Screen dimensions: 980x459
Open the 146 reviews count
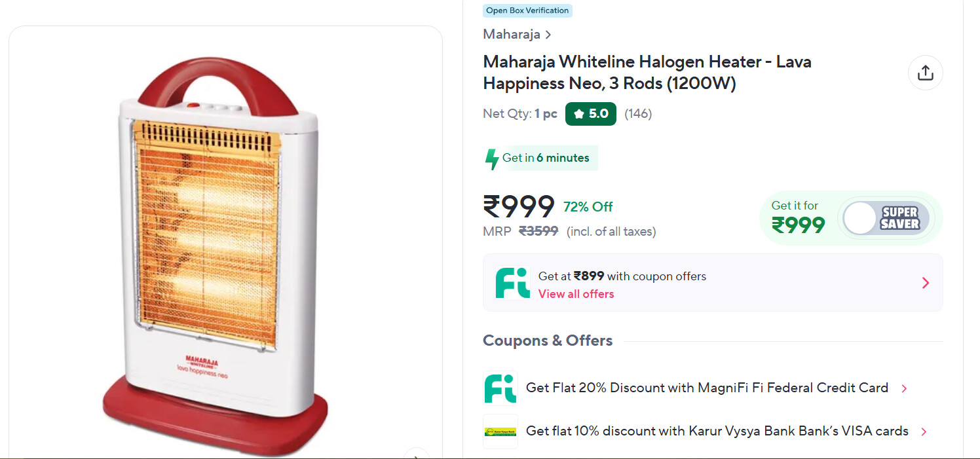(x=637, y=114)
